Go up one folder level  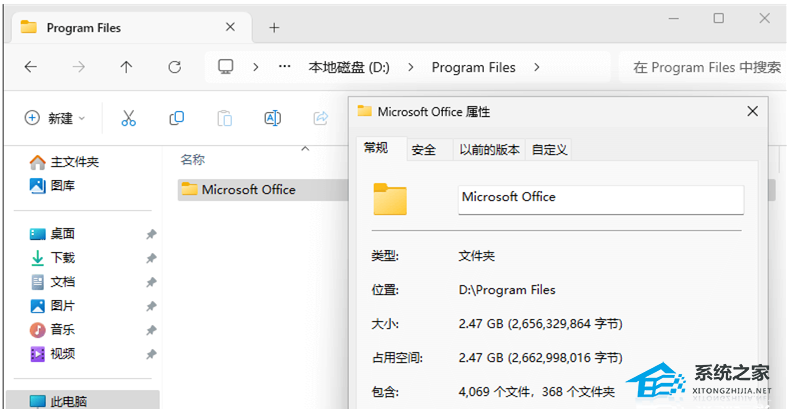[x=126, y=67]
